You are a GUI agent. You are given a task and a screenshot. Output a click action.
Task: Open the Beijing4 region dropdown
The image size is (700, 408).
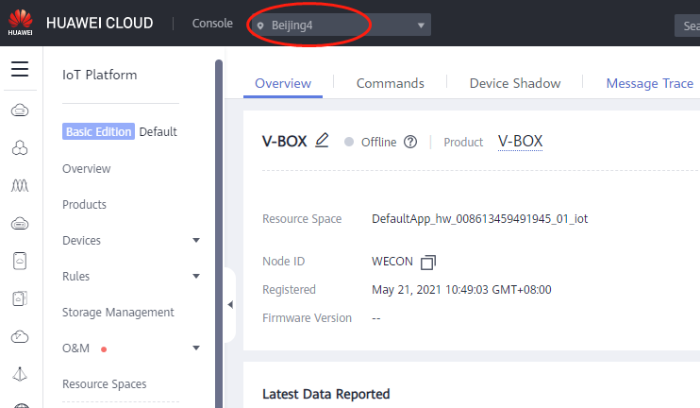point(340,25)
